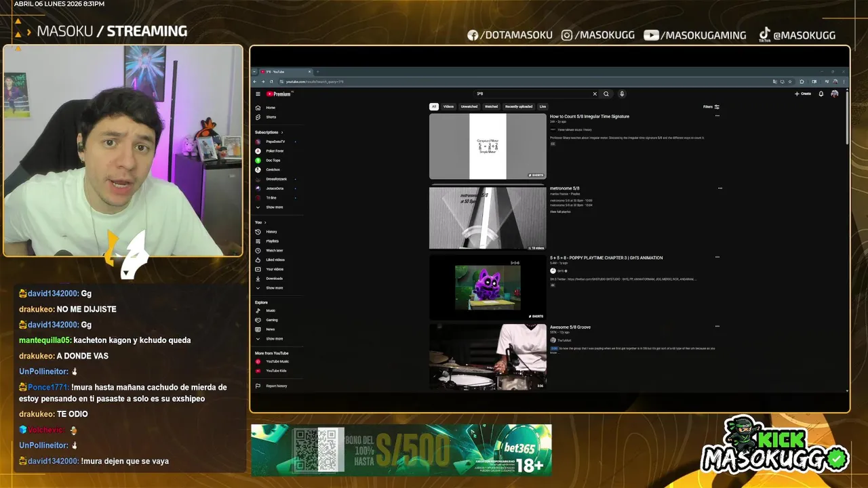Open more options for Awesome 5/8 Groove

[x=717, y=327]
